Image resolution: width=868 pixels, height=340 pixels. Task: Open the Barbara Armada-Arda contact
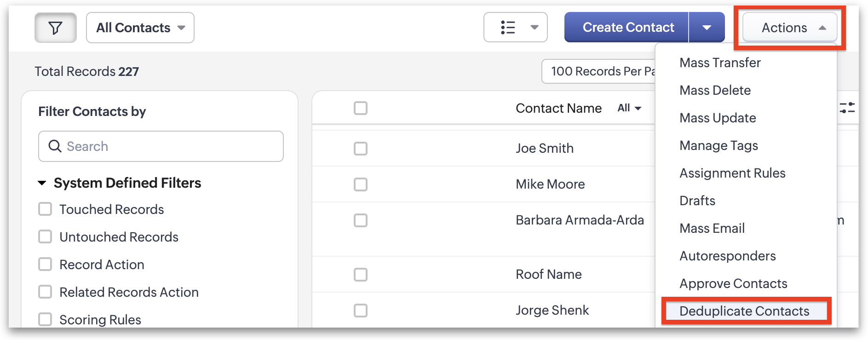click(580, 220)
